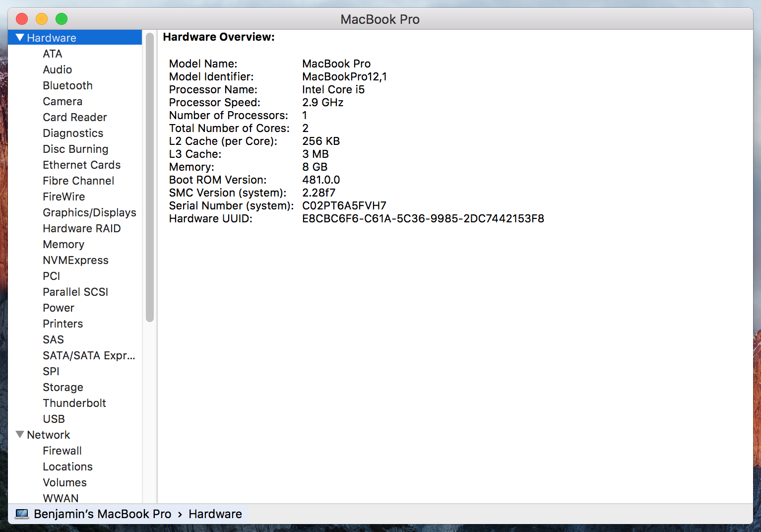Click the Intel Core i5 processor value
The image size is (761, 532).
(333, 89)
